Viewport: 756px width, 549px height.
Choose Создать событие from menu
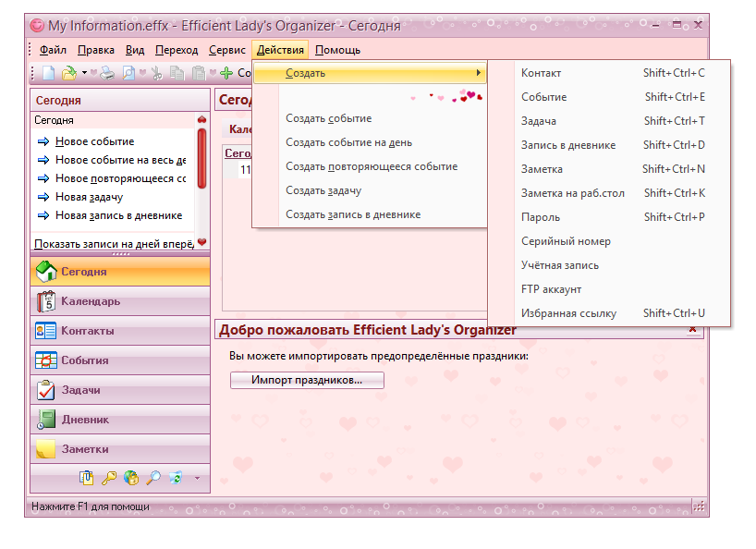[370, 118]
